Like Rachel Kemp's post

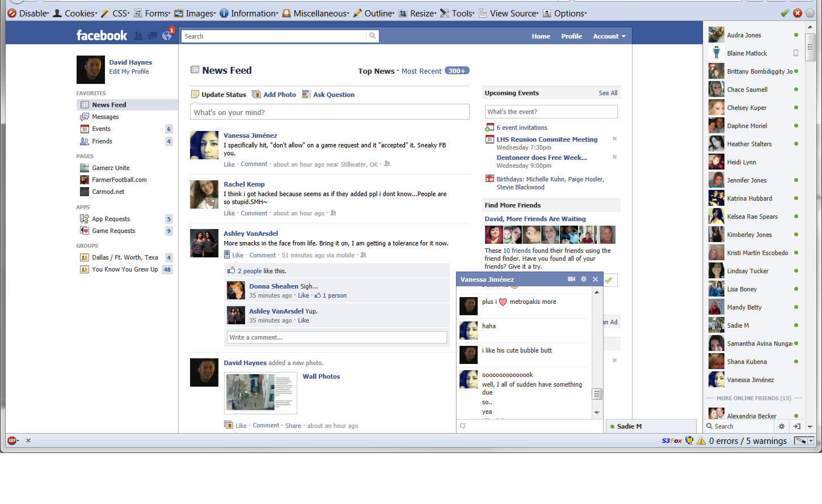click(229, 213)
